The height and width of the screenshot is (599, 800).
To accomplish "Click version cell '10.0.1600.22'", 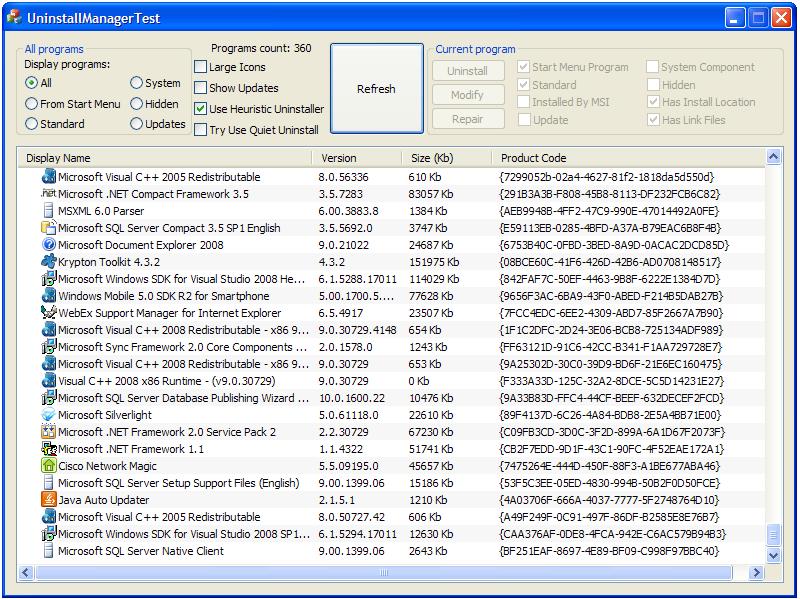I will pyautogui.click(x=352, y=398).
